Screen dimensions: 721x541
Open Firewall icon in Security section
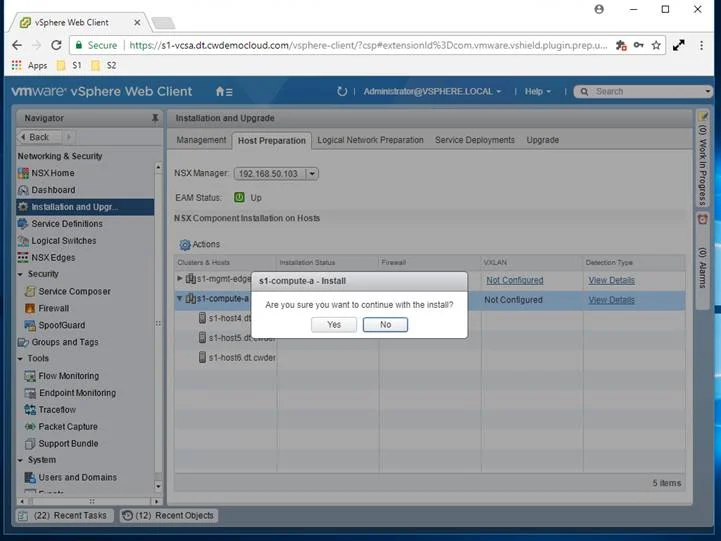click(x=30, y=308)
